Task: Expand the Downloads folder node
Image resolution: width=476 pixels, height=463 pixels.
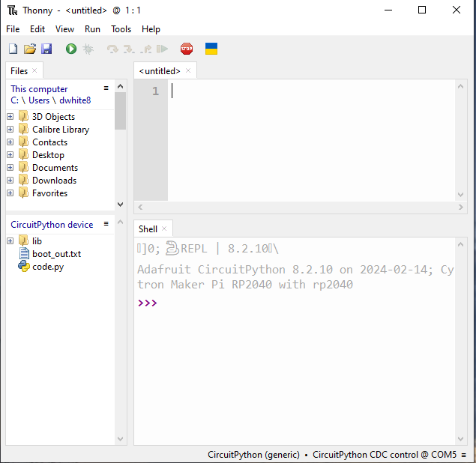Action: pyautogui.click(x=10, y=181)
